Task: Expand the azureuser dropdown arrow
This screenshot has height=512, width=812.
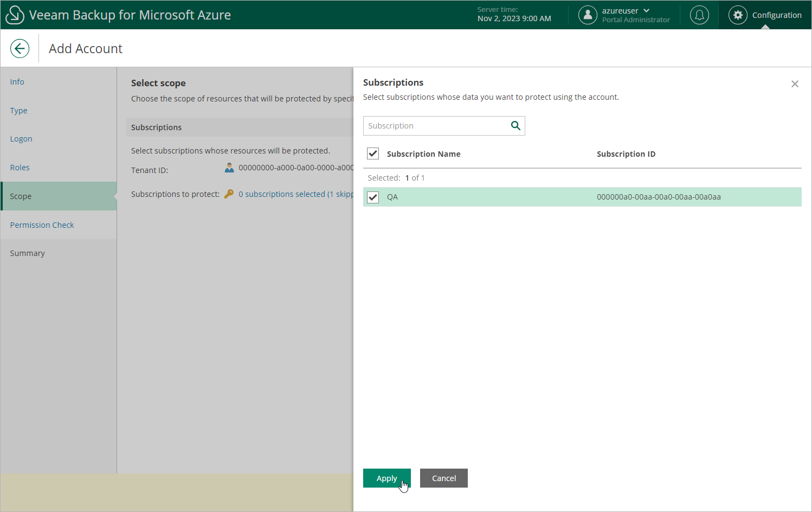Action: point(646,11)
